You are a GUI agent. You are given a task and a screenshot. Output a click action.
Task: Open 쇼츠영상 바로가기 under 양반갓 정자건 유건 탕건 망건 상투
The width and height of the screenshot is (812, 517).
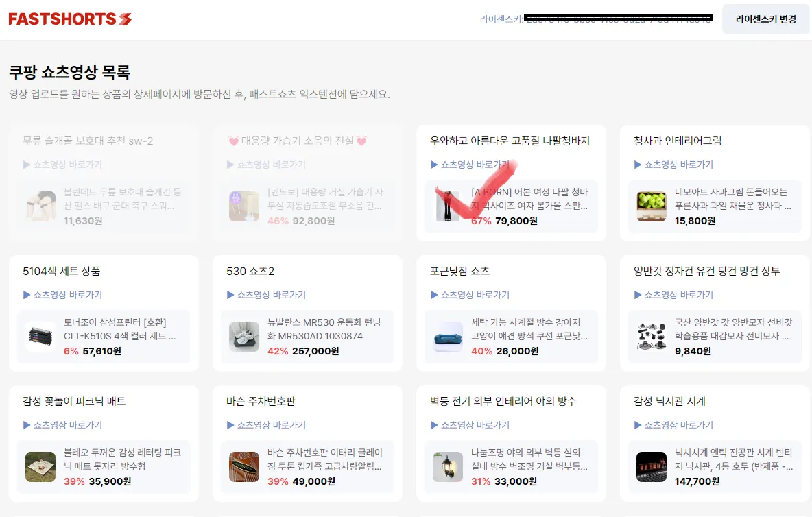(673, 295)
